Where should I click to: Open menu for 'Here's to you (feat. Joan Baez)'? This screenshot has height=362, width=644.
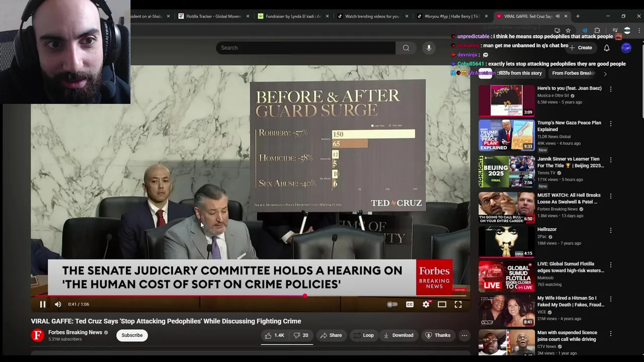click(x=611, y=89)
